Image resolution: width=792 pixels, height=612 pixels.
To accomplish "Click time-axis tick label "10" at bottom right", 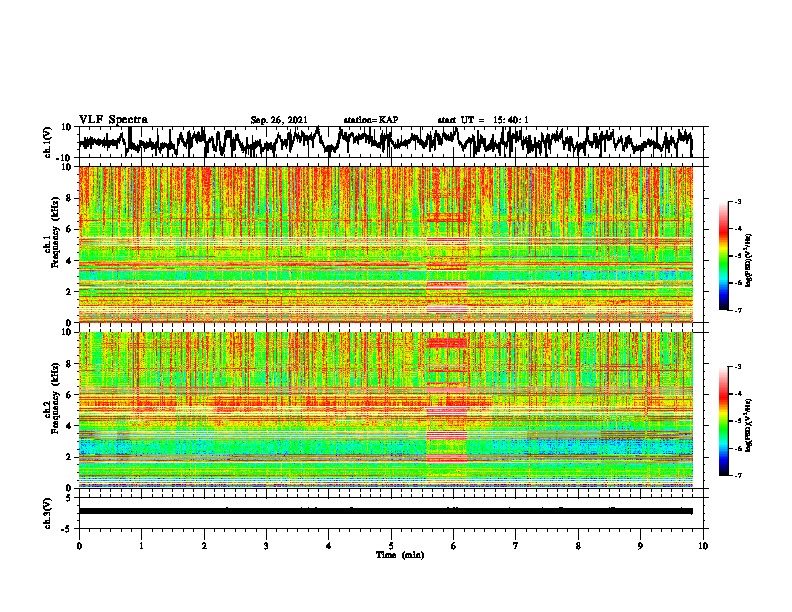I will [703, 546].
